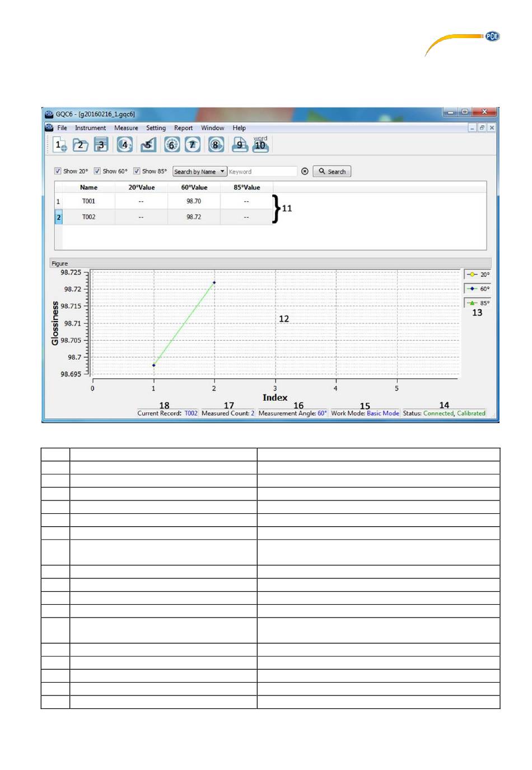Click the Figure panel header
532x770 pixels.
pyautogui.click(x=271, y=263)
